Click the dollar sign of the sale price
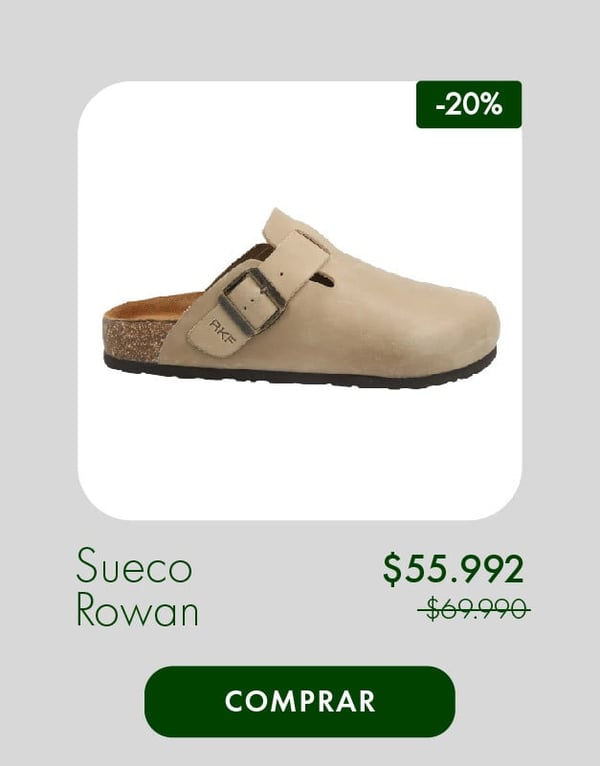600x766 pixels. pos(392,569)
